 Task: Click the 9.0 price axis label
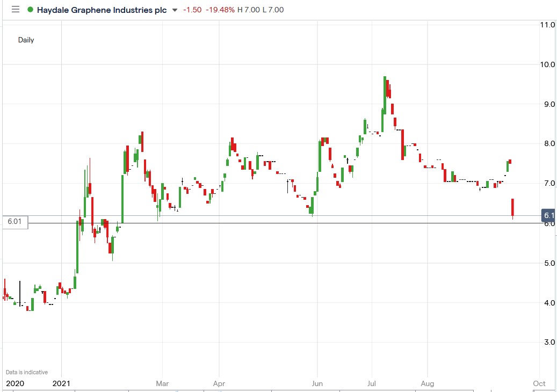tap(549, 104)
